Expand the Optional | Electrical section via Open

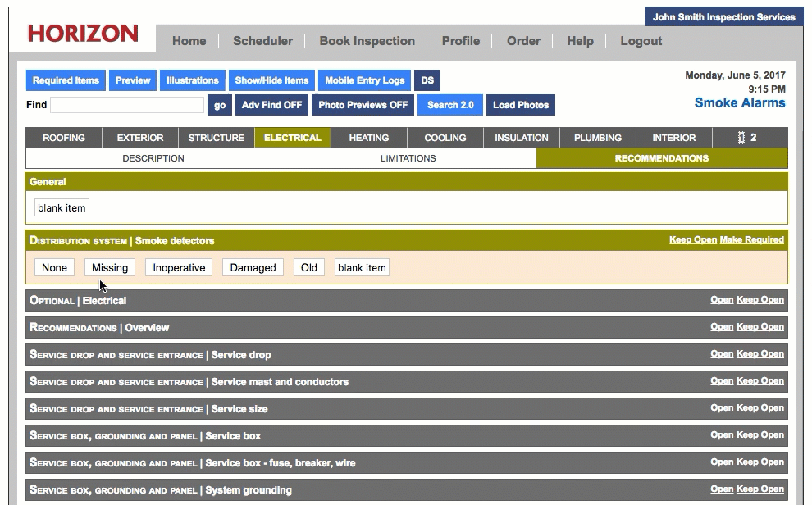click(x=721, y=300)
